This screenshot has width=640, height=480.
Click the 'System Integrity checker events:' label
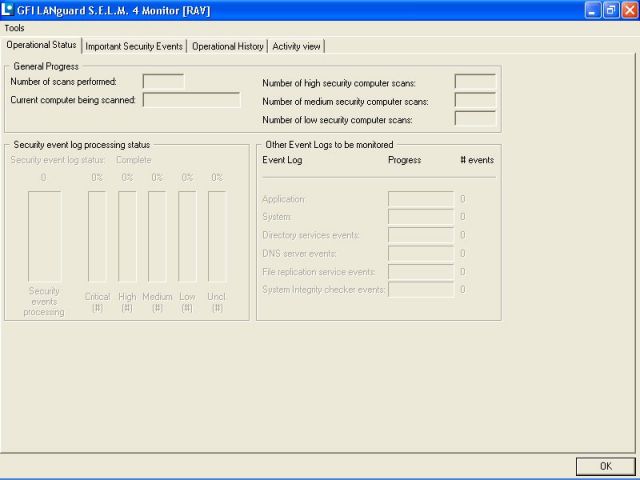(323, 290)
